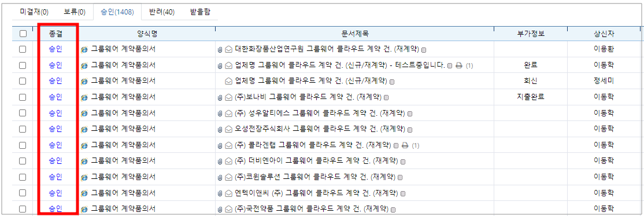Click the paperclip icon on the 더비엔아이 document
Screen dimensions: 644x216
[x=220, y=161]
